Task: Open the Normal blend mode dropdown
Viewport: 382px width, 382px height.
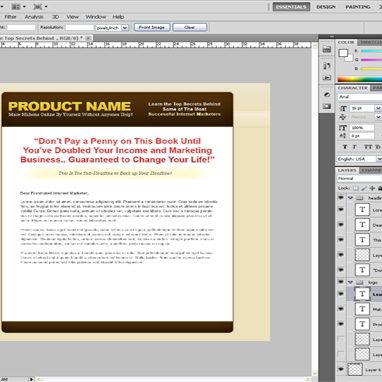Action: pyautogui.click(x=359, y=179)
